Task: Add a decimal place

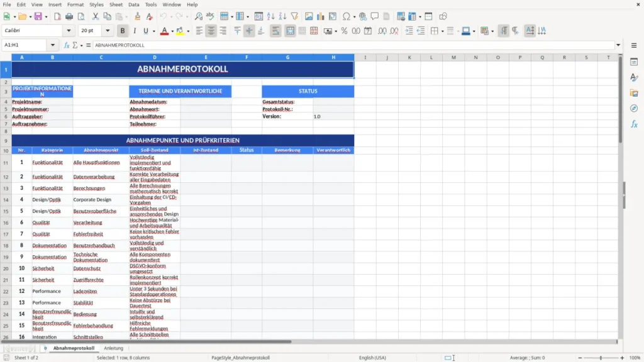Action: (x=382, y=31)
